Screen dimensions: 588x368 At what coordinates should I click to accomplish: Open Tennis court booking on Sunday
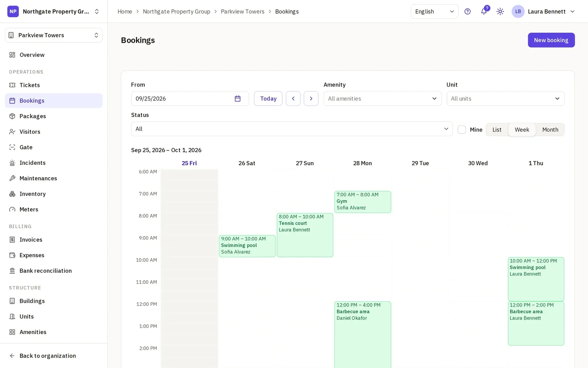pyautogui.click(x=305, y=235)
